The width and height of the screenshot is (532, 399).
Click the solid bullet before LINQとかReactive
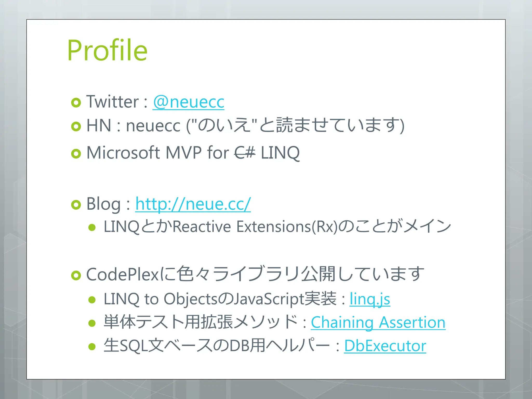92,228
